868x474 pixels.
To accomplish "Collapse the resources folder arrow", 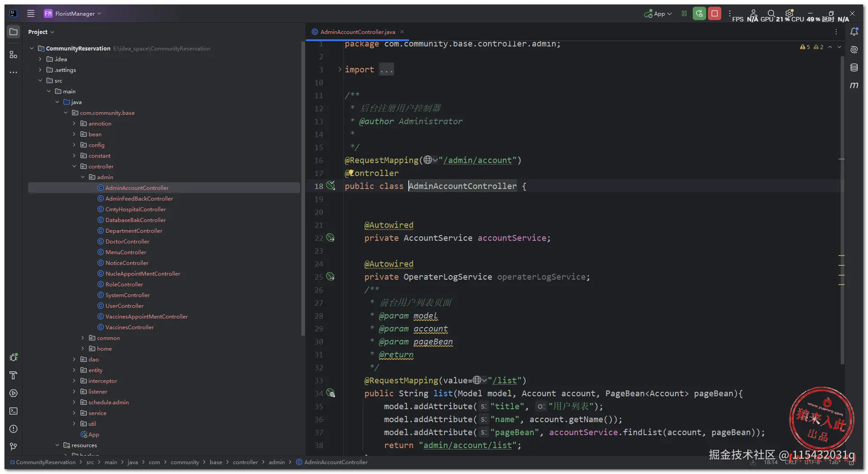I will pyautogui.click(x=57, y=445).
